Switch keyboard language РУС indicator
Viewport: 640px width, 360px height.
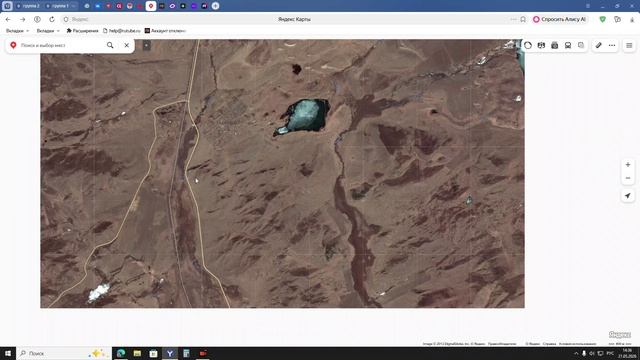coord(610,353)
